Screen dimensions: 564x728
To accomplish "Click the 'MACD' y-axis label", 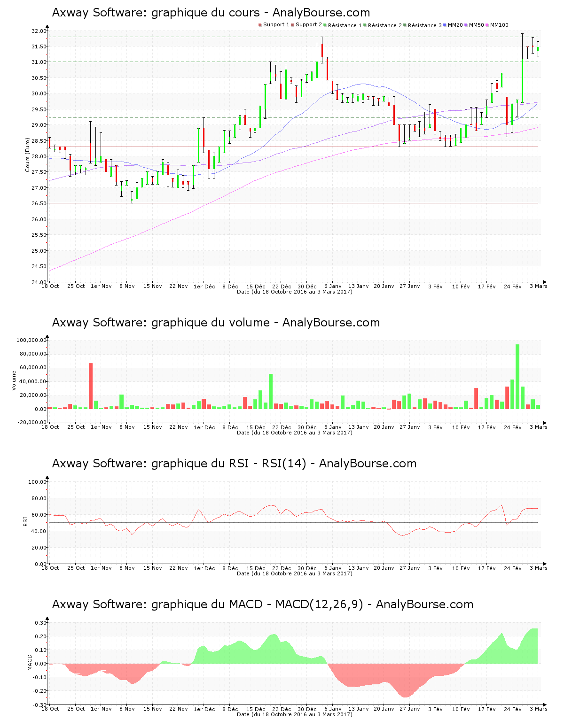I will (x=30, y=662).
